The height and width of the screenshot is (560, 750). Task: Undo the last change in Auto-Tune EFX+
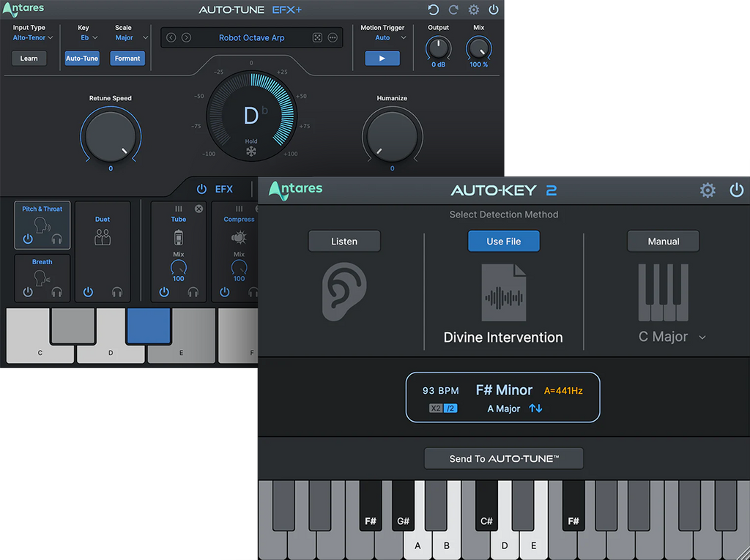click(433, 10)
